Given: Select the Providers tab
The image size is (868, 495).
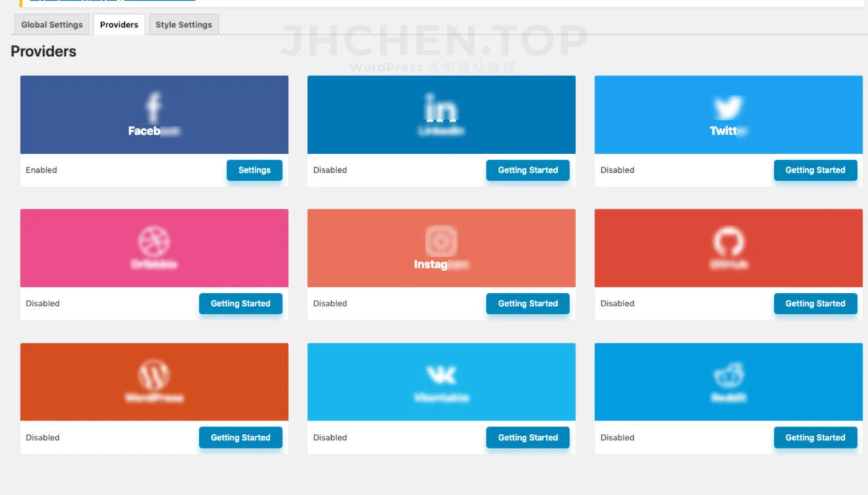Looking at the screenshot, I should point(119,25).
